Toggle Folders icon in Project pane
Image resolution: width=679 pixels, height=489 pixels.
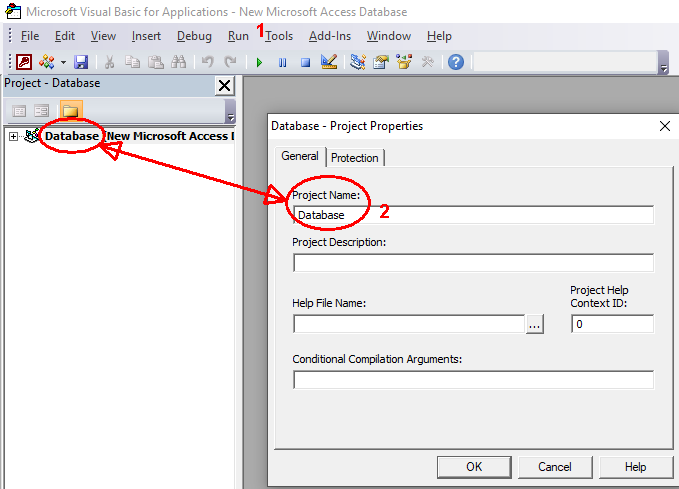[71, 110]
